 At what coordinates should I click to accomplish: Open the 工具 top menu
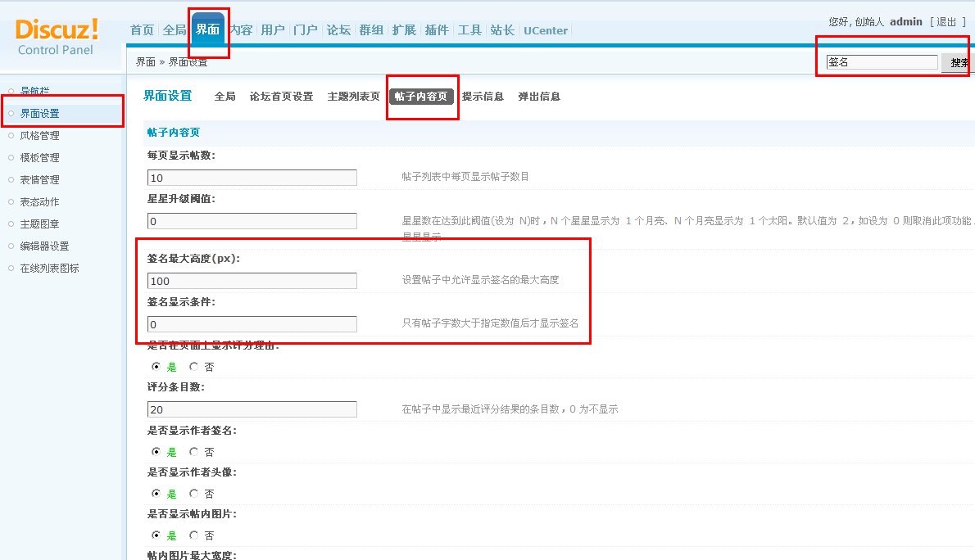click(x=469, y=29)
